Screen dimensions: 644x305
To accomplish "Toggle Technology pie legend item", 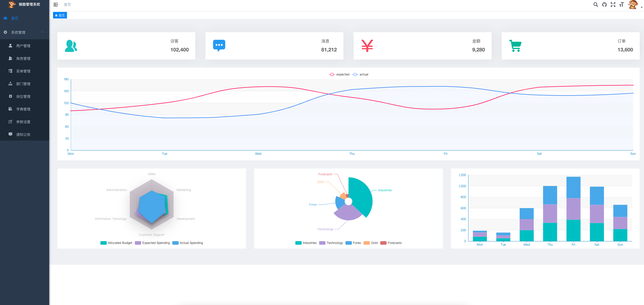I will (331, 243).
